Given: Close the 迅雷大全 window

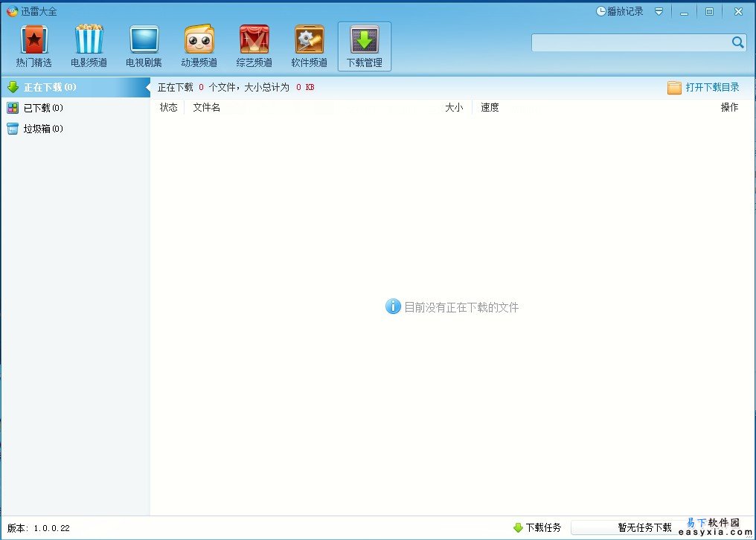Looking at the screenshot, I should (738, 12).
